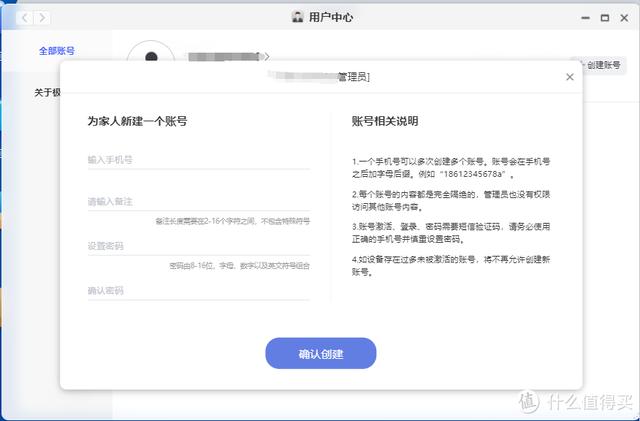
Task: Click the forward navigation arrow
Action: pyautogui.click(x=42, y=18)
